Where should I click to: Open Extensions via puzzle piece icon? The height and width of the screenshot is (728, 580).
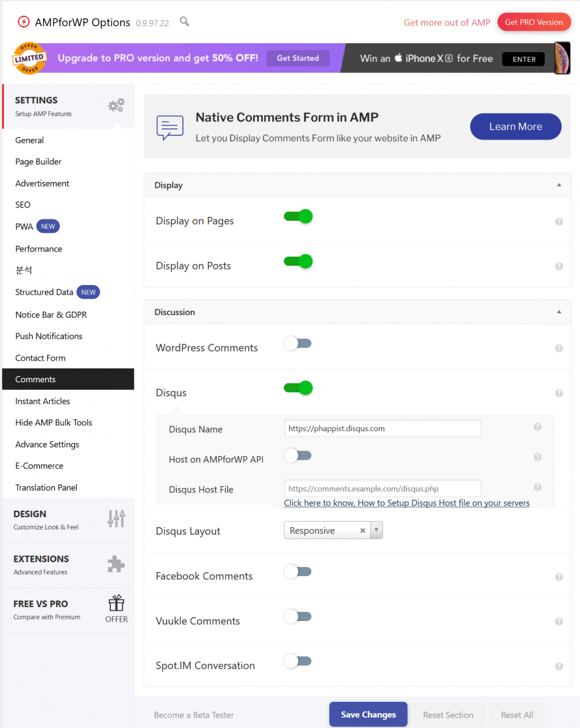tap(116, 564)
